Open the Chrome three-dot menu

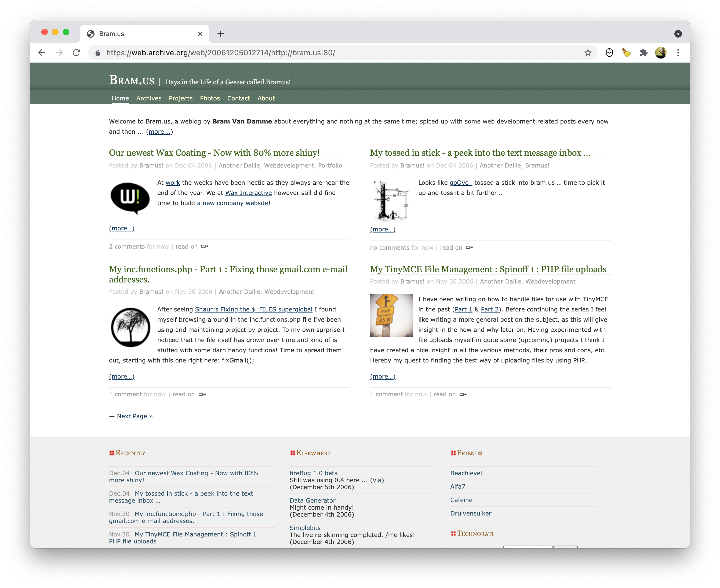[x=678, y=53]
